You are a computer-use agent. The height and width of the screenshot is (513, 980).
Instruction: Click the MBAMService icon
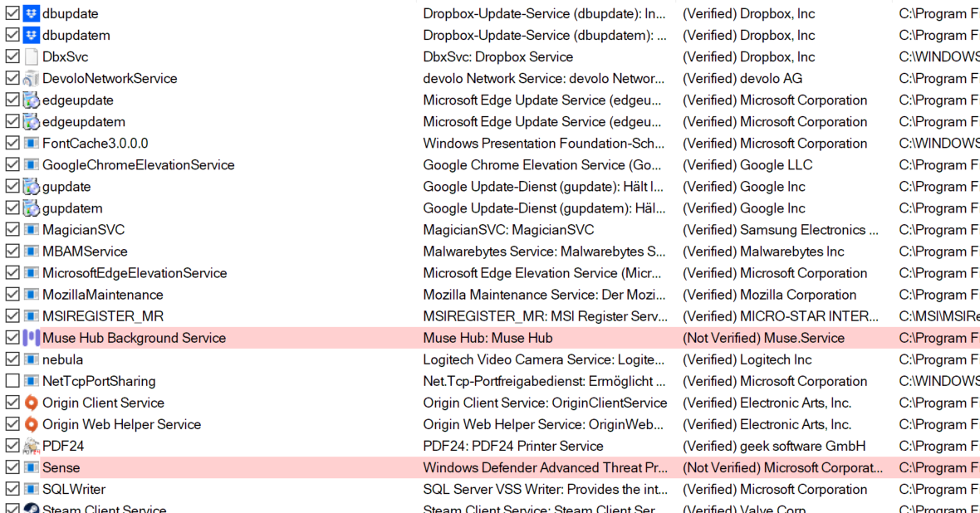pos(32,252)
